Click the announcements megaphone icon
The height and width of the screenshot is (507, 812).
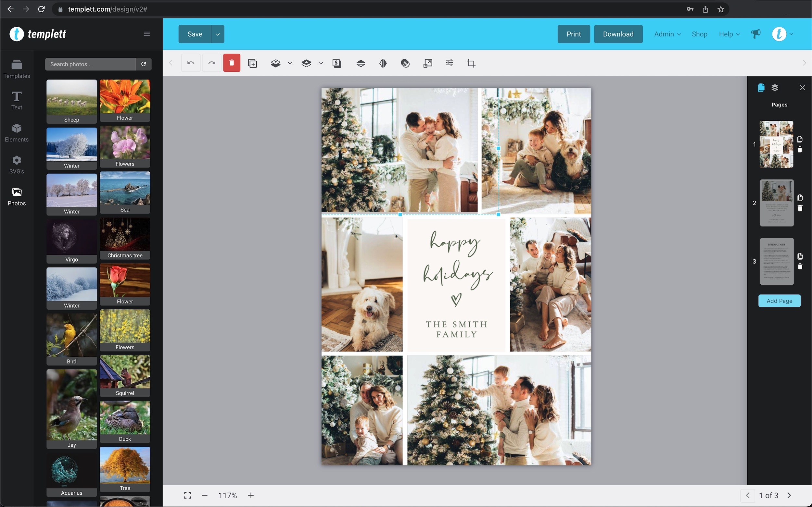point(755,34)
